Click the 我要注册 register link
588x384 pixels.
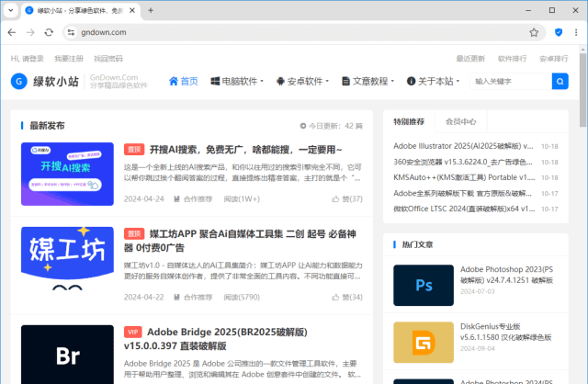[69, 59]
